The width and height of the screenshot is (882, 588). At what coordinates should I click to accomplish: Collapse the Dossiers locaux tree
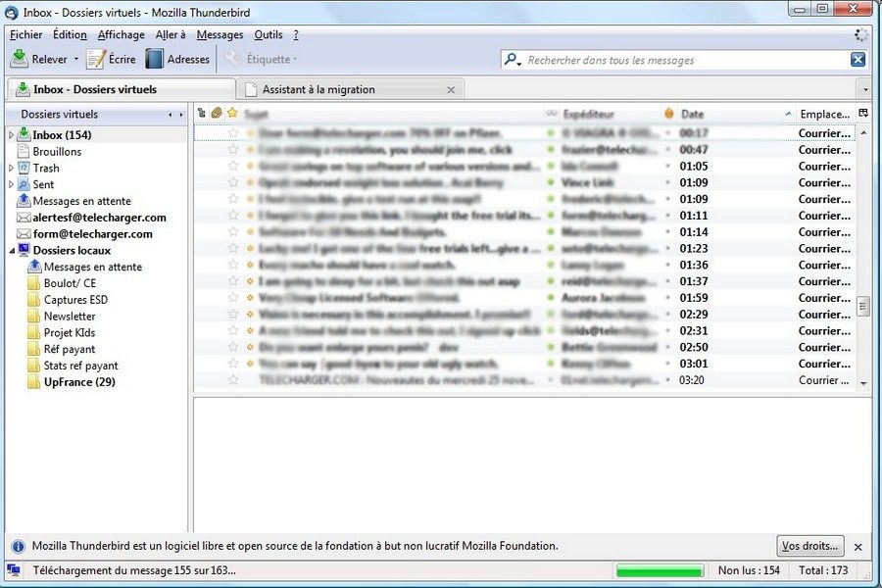click(x=12, y=251)
